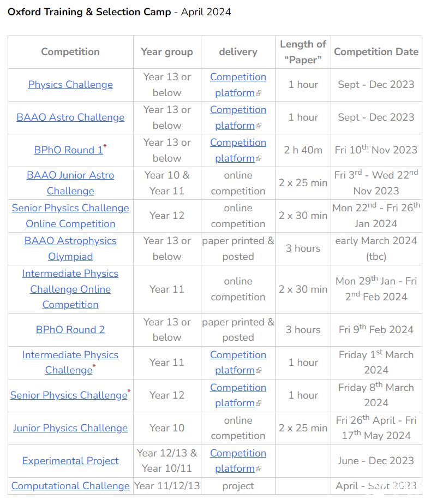Open BAAO Astrophysics Olympiad link
Viewport: 431px width, 504px height.
[x=70, y=248]
